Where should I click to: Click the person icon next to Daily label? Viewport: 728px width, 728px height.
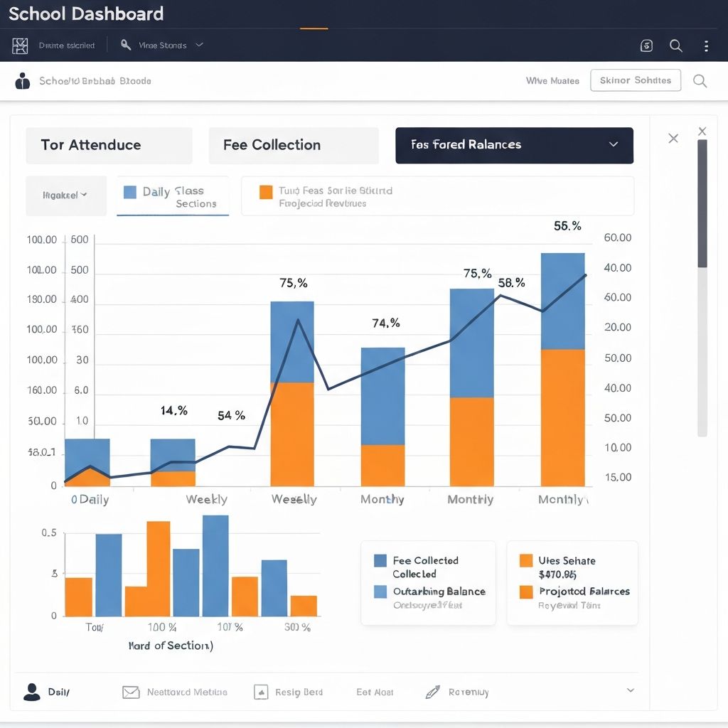[30, 691]
